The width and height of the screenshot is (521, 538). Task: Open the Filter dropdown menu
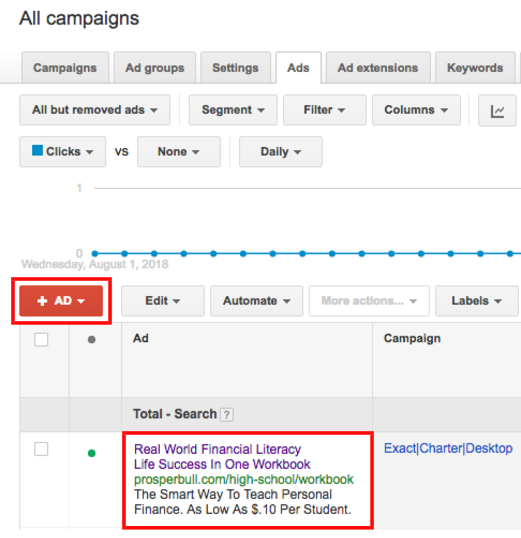pyautogui.click(x=324, y=110)
